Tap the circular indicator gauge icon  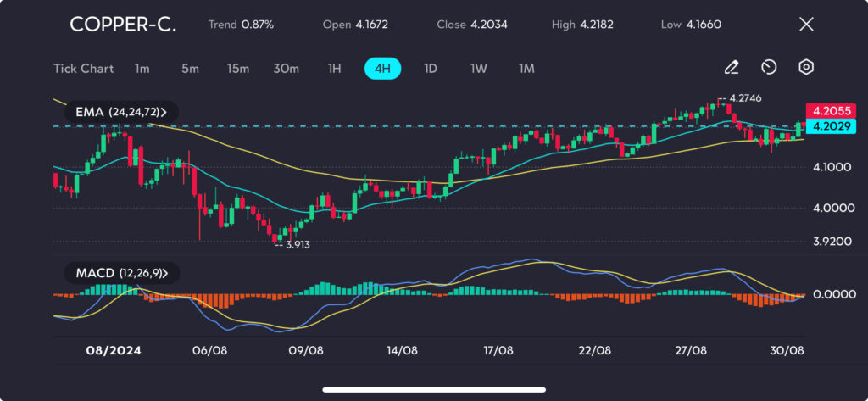[769, 68]
